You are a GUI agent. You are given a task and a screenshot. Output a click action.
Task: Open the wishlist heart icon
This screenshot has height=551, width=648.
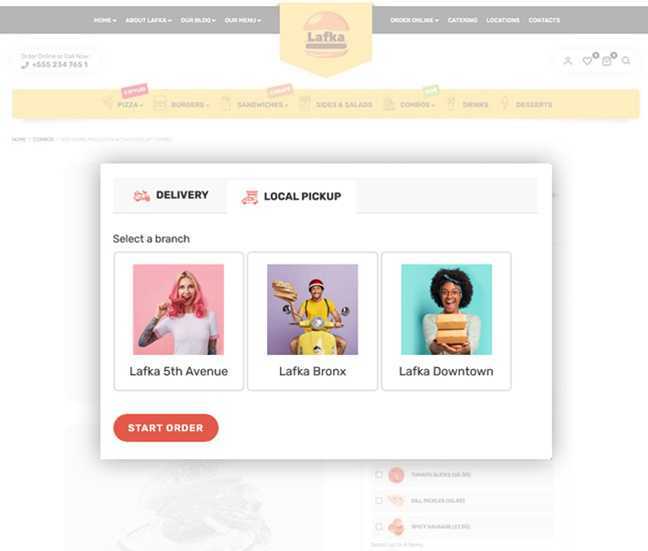587,61
